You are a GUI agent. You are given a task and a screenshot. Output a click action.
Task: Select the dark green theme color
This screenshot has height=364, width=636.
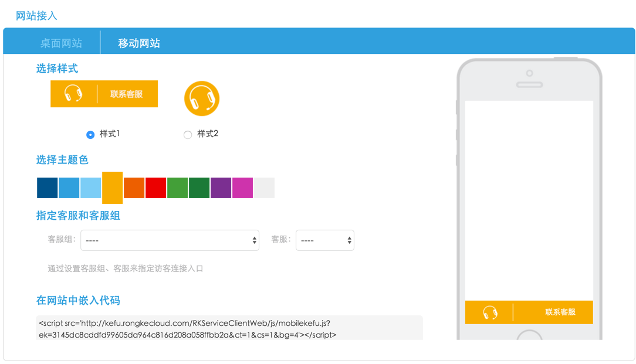199,188
